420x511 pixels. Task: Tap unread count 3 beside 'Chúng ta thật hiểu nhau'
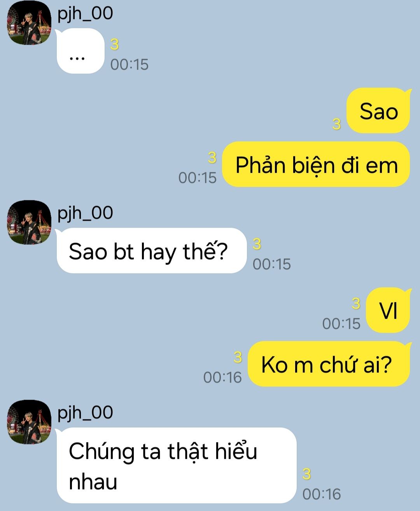tap(307, 474)
